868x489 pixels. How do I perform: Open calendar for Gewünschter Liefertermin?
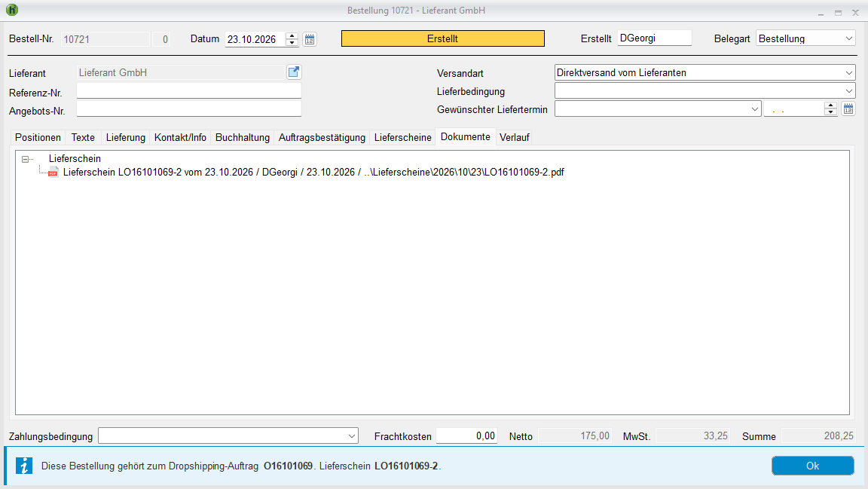[x=848, y=108]
